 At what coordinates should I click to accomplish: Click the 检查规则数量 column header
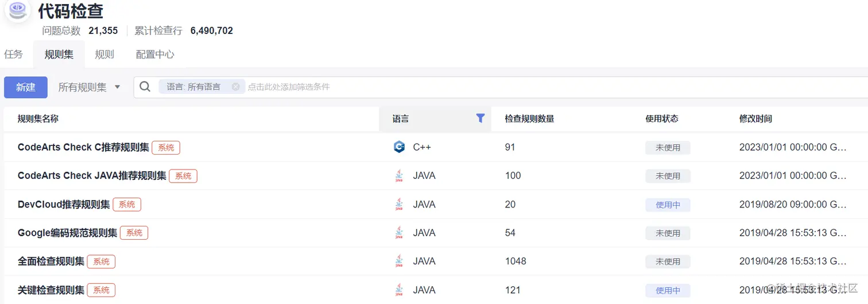(x=529, y=118)
